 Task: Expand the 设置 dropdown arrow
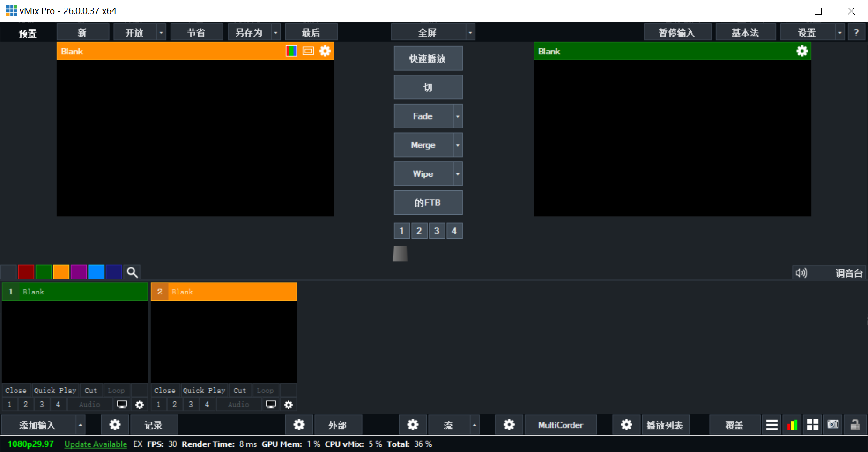(x=839, y=33)
